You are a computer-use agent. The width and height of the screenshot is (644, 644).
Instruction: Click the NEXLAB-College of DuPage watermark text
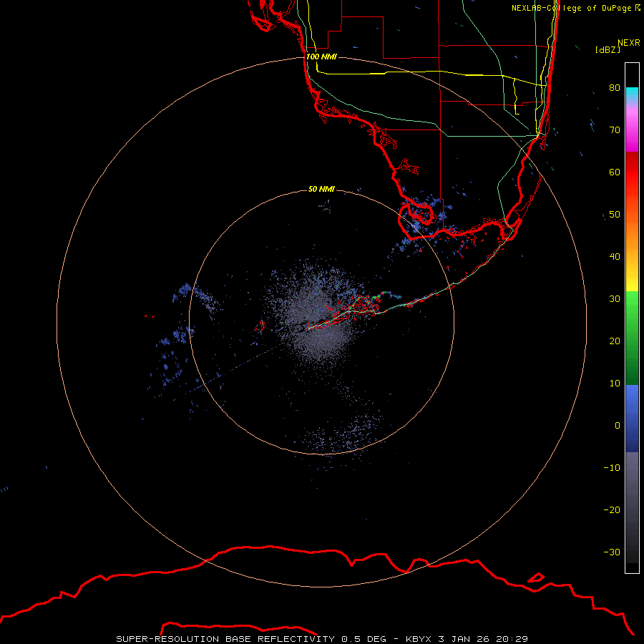(576, 8)
